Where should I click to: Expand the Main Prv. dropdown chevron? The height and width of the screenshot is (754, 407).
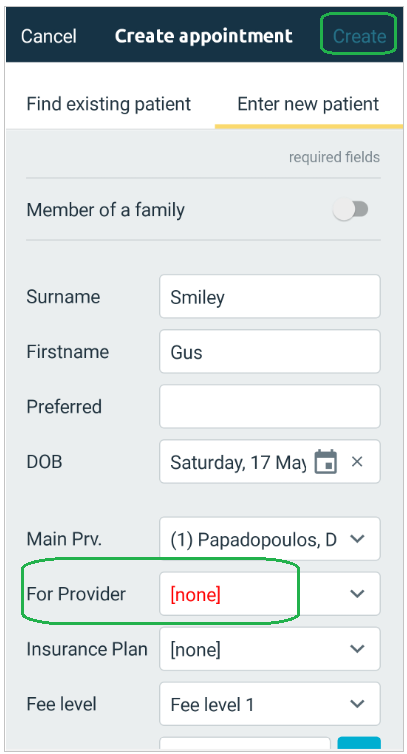357,539
